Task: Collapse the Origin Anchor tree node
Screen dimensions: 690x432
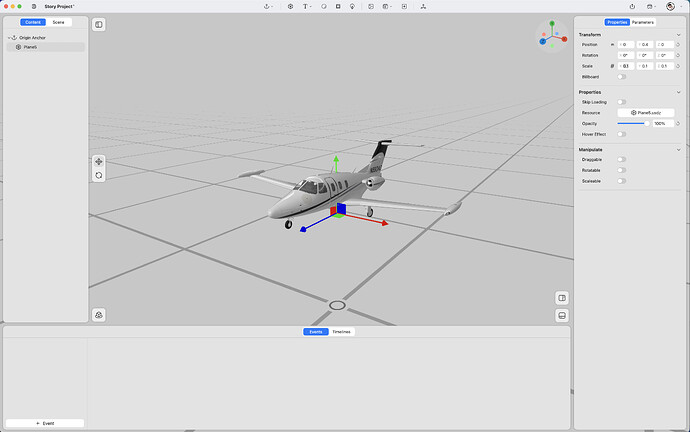Action: [x=8, y=37]
